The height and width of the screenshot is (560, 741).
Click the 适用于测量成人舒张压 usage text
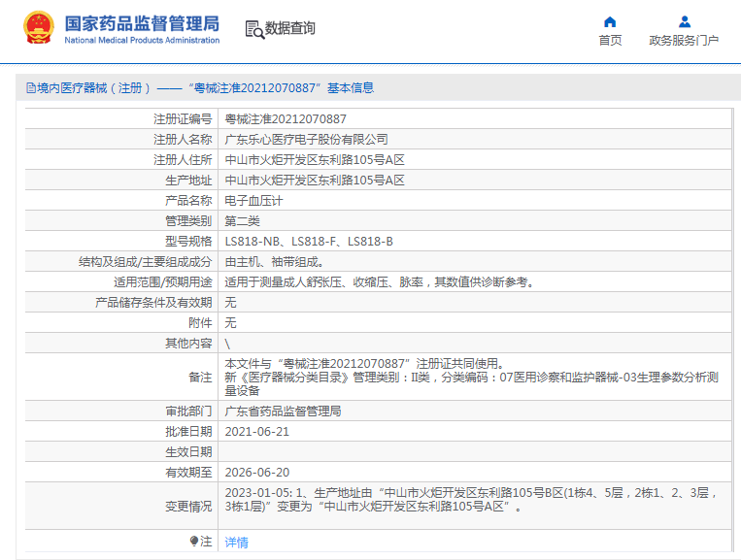[380, 281]
